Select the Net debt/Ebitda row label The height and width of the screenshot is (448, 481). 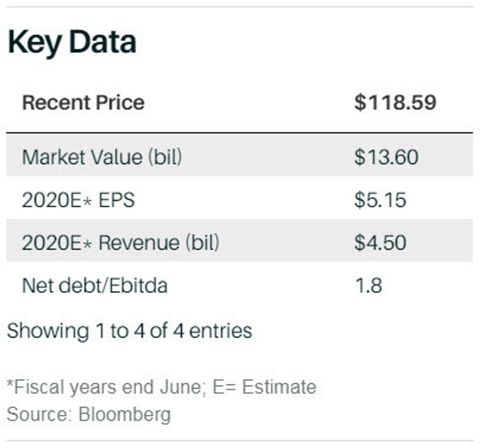[94, 286]
